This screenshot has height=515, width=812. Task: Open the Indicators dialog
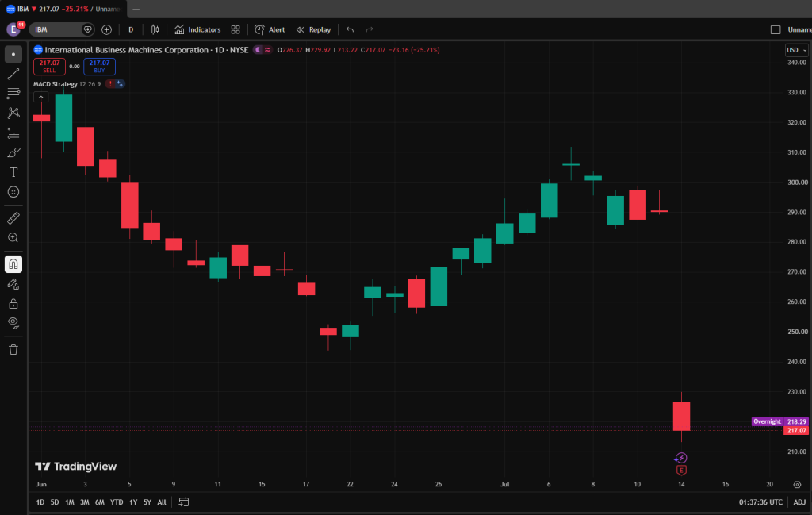pos(197,29)
